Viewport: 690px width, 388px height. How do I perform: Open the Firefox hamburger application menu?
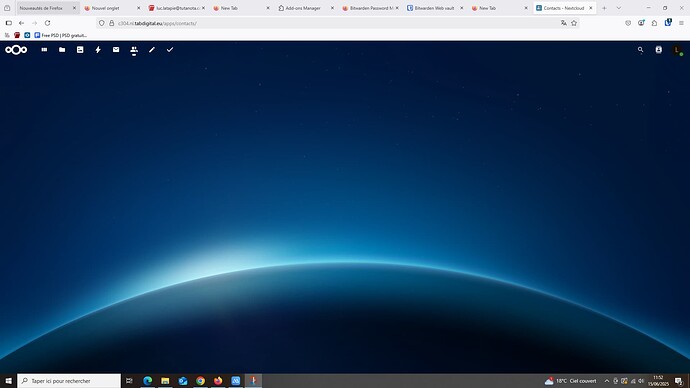click(681, 23)
